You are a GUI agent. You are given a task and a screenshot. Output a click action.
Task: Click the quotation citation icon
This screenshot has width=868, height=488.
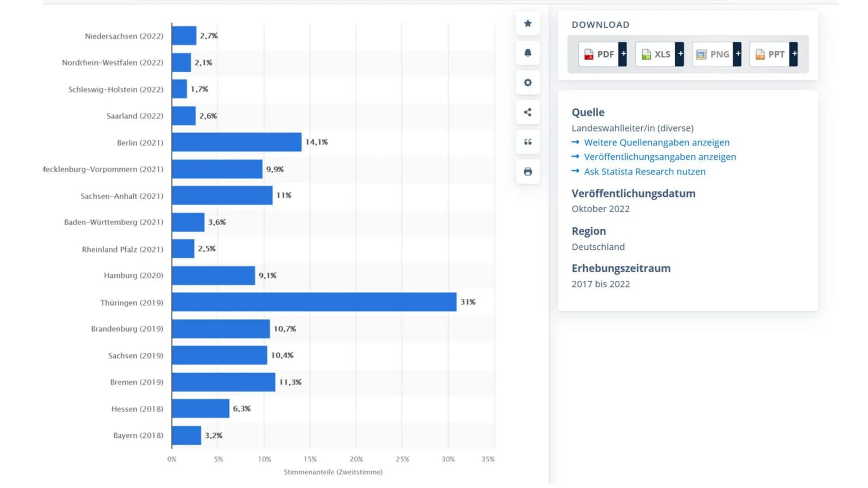pos(528,142)
